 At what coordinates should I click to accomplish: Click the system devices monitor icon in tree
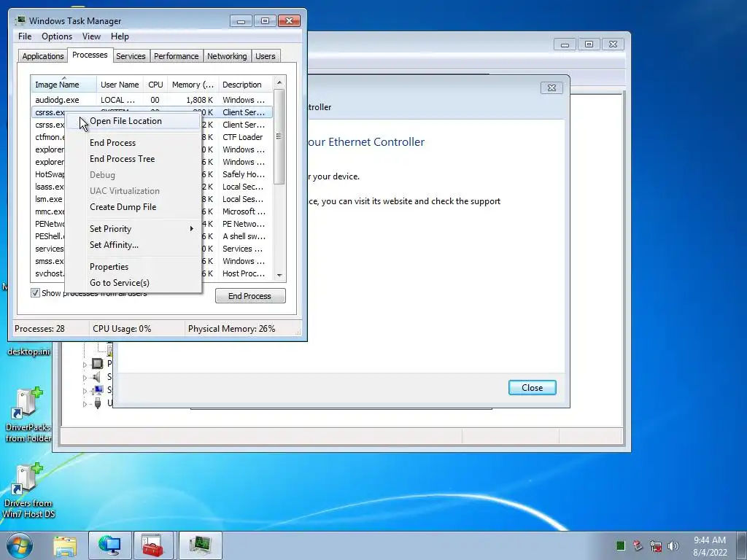click(x=98, y=390)
